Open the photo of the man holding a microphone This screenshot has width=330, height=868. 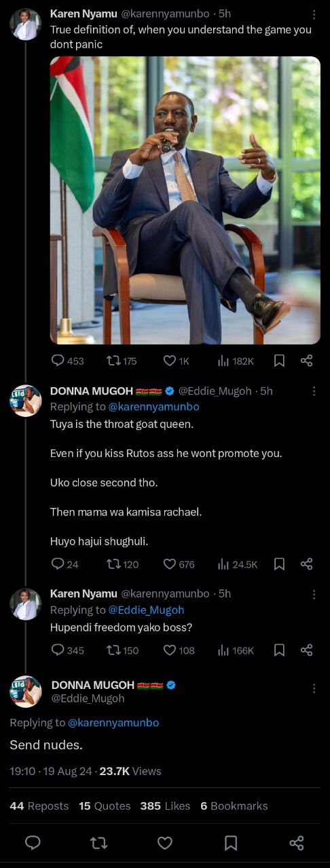[x=185, y=200]
